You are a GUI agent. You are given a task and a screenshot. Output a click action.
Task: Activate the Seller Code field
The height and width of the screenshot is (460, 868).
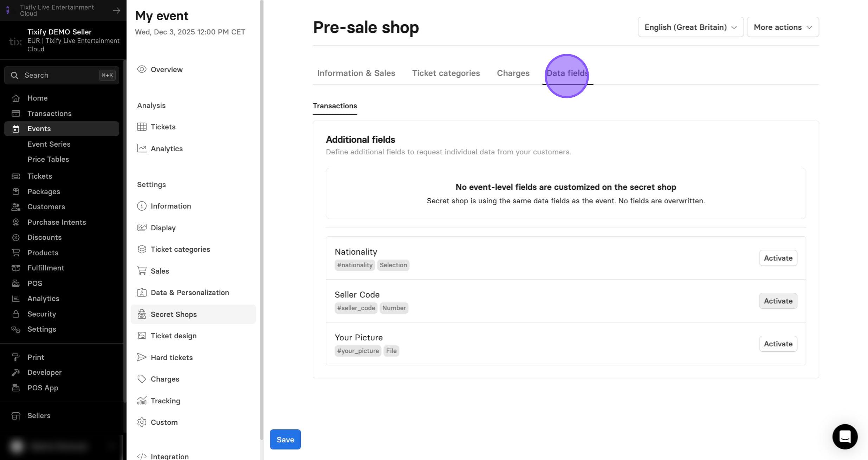coord(778,301)
